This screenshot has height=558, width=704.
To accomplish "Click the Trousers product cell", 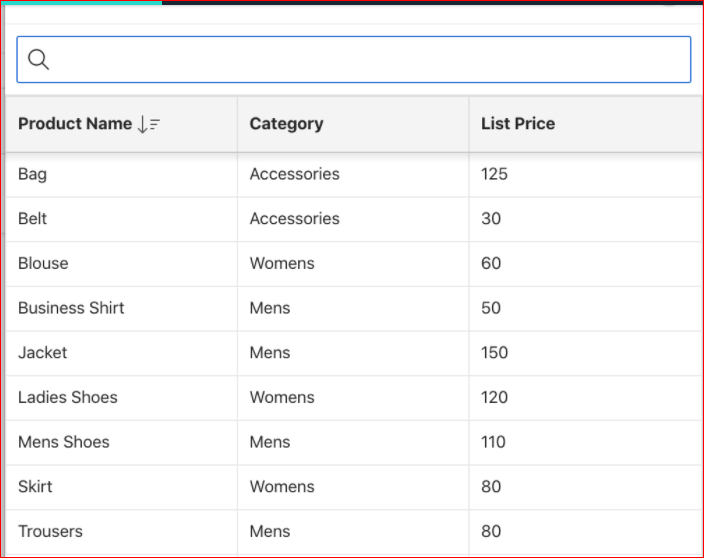I will pyautogui.click(x=121, y=532).
